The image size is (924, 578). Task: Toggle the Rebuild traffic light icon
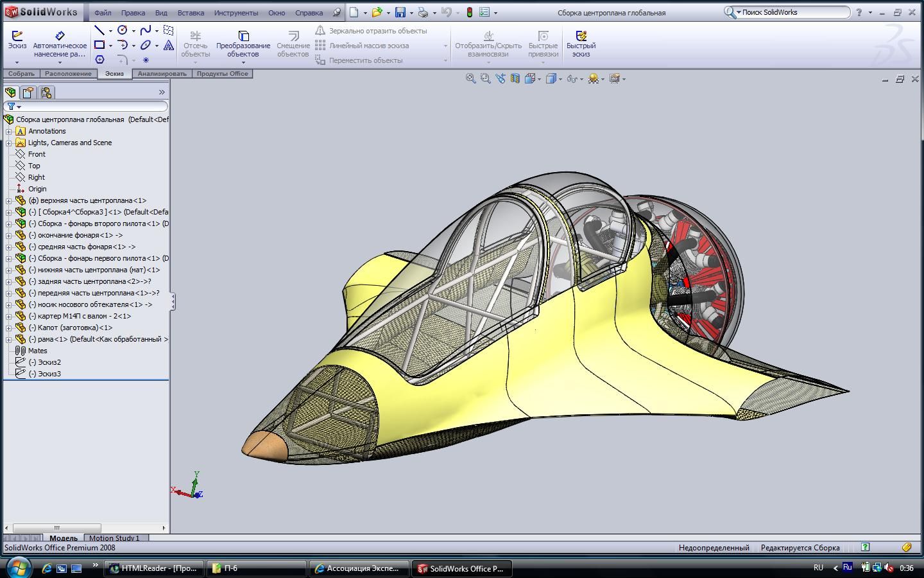[469, 12]
